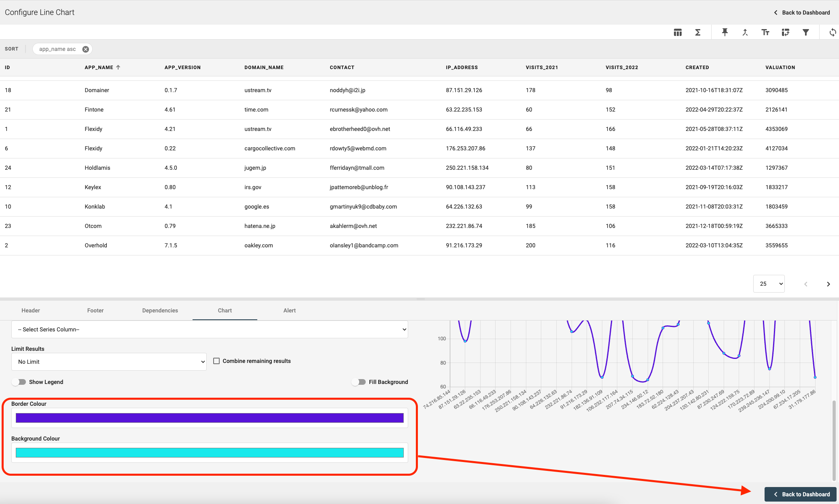Remove the app_name asc sort chip

tap(85, 49)
